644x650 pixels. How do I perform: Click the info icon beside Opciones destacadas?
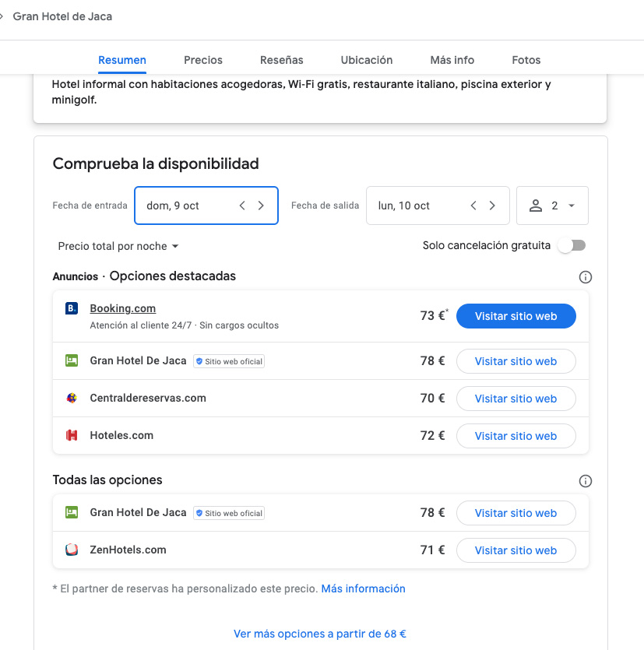pyautogui.click(x=585, y=277)
